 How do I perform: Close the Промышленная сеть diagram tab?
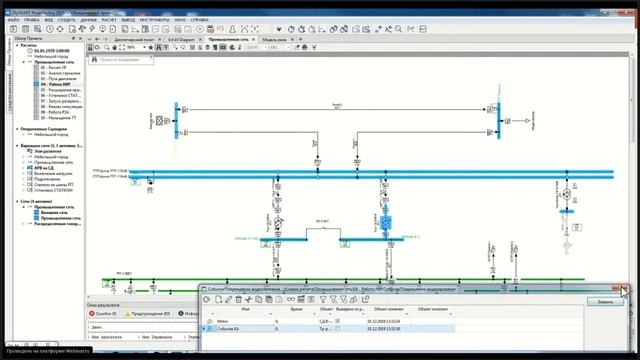click(x=253, y=40)
